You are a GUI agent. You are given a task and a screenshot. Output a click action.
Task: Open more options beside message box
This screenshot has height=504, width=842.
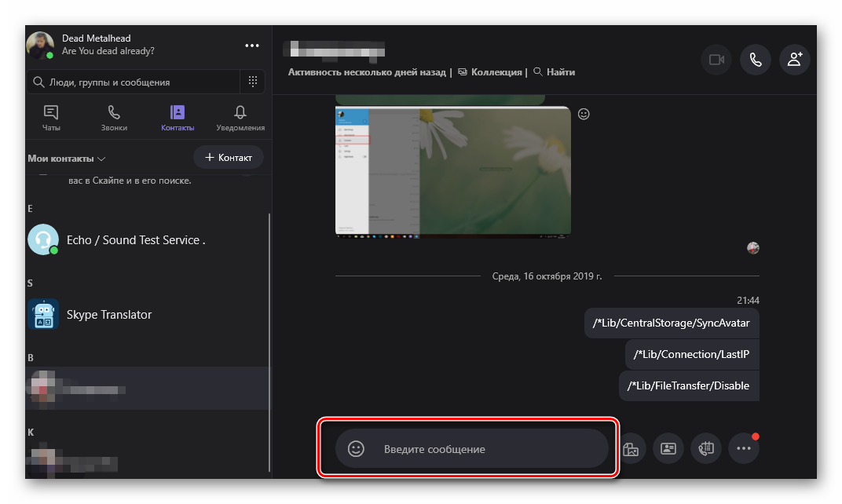click(744, 449)
